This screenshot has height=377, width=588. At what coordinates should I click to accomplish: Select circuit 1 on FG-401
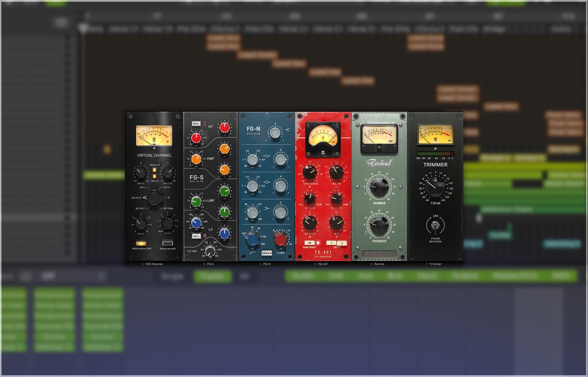331,243
